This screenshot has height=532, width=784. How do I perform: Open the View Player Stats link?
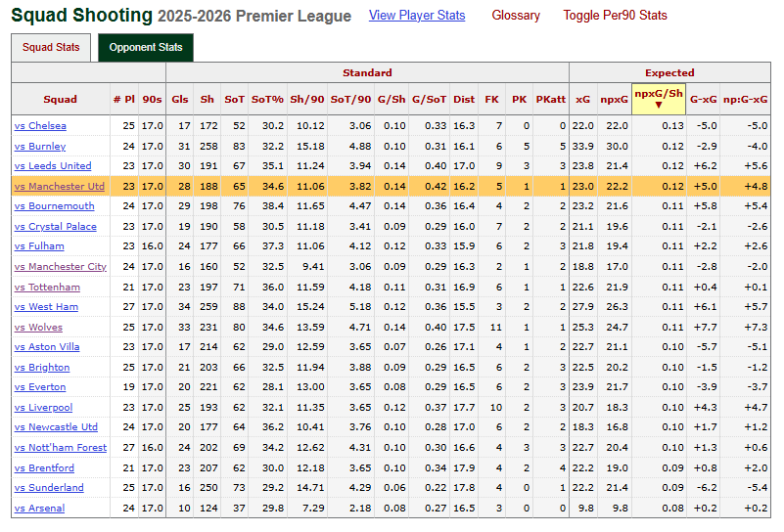(417, 16)
